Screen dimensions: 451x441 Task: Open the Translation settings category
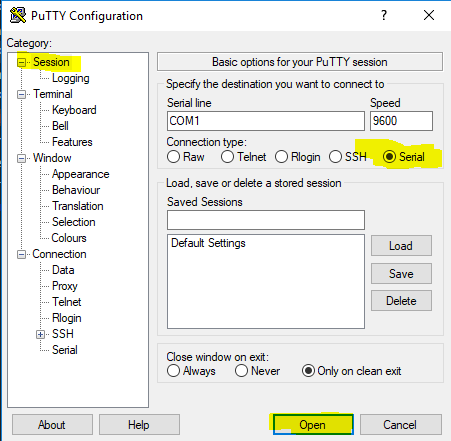pos(78,206)
